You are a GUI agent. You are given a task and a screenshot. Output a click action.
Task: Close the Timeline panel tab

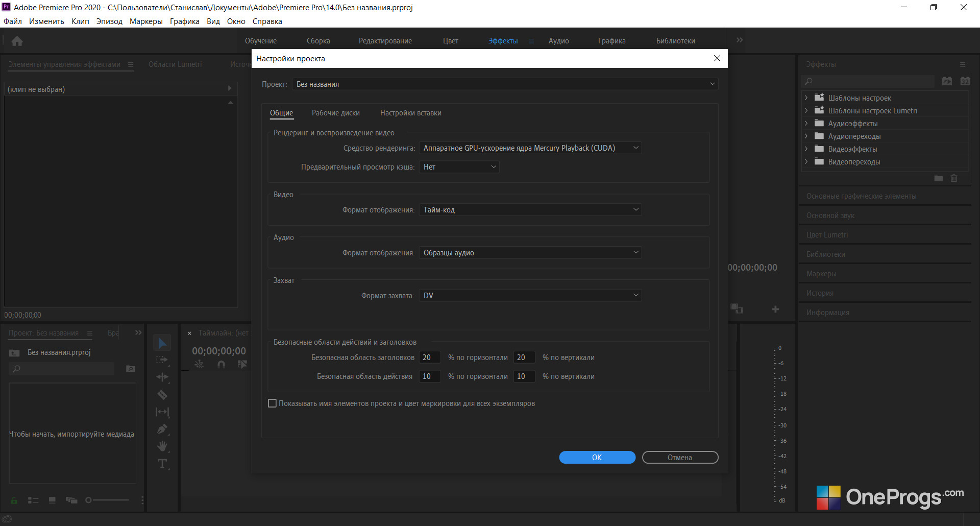189,333
